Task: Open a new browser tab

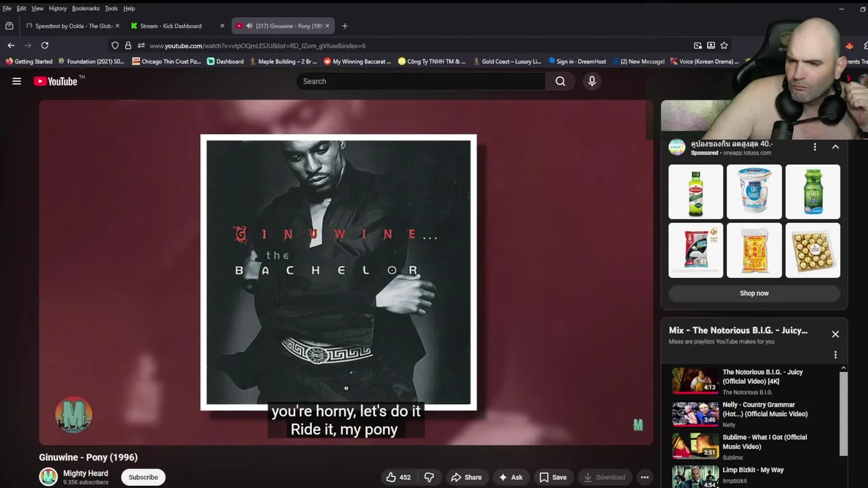Action: click(344, 26)
